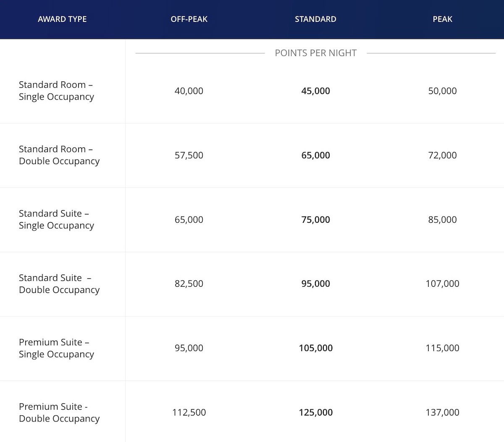504x442 pixels.
Task: Click the bold 75,000 standard value
Action: coord(315,220)
